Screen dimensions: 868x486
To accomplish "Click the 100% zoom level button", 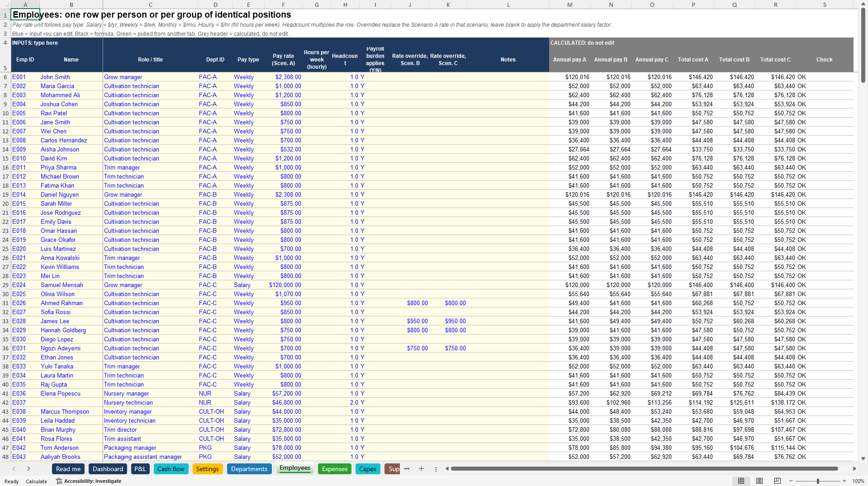I will (x=858, y=481).
